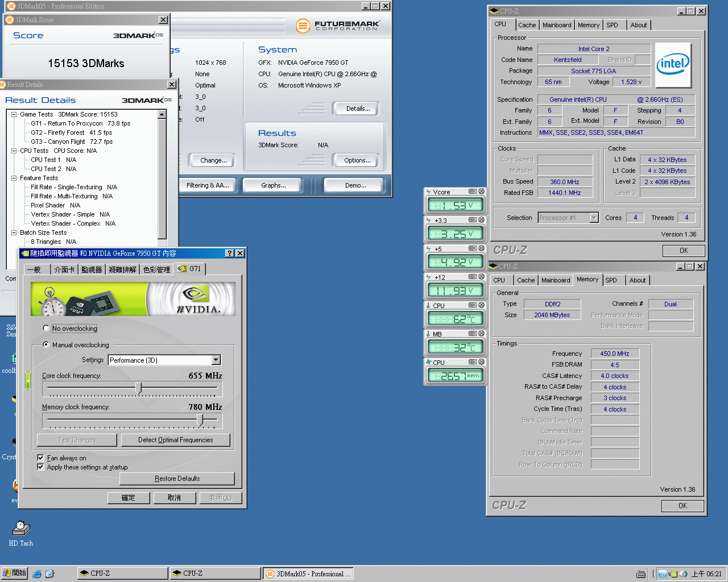Viewport: 728px width, 582px height.
Task: Click the Change... button in 3DMark05
Action: (213, 160)
